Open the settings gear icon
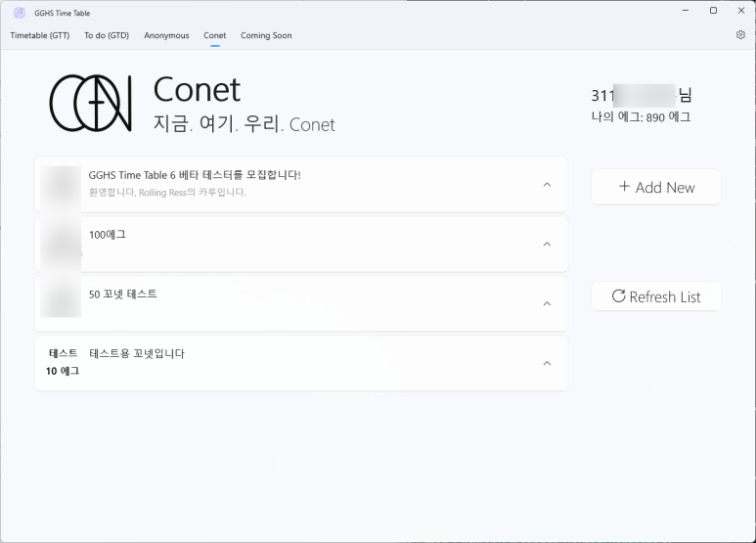This screenshot has width=756, height=543. tap(740, 34)
